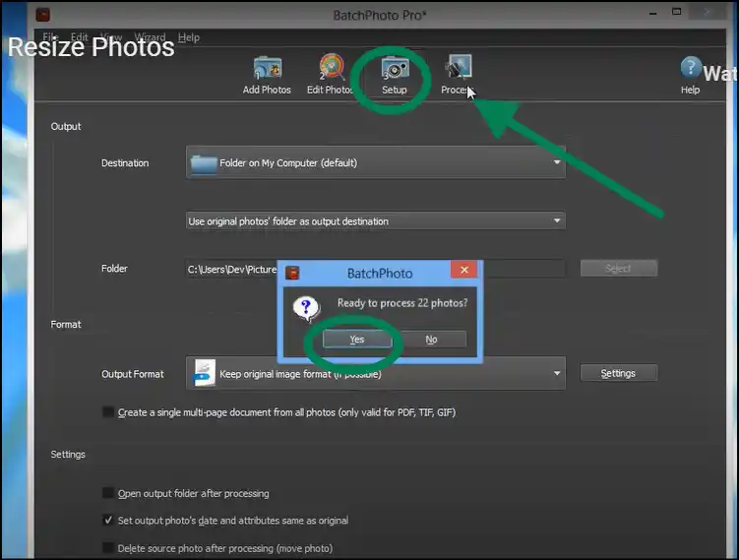Click the Folder path input field
This screenshot has width=739, height=560.
376,269
